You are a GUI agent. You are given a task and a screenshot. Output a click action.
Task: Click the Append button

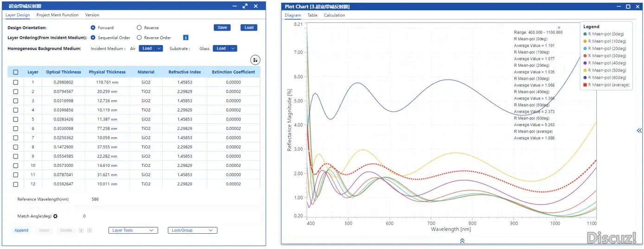[21, 230]
